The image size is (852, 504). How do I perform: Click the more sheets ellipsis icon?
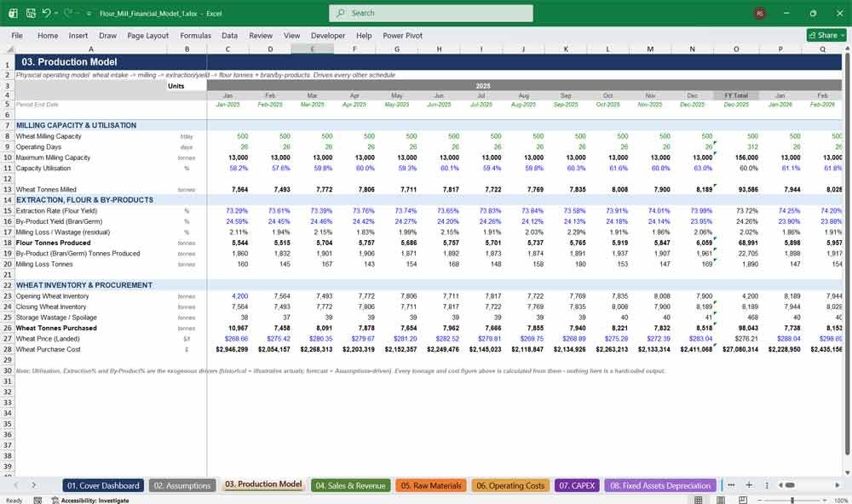pos(731,485)
